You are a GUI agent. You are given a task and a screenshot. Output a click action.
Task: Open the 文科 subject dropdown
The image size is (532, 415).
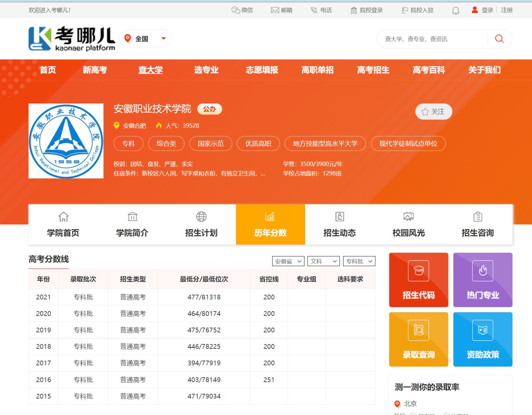pos(324,261)
